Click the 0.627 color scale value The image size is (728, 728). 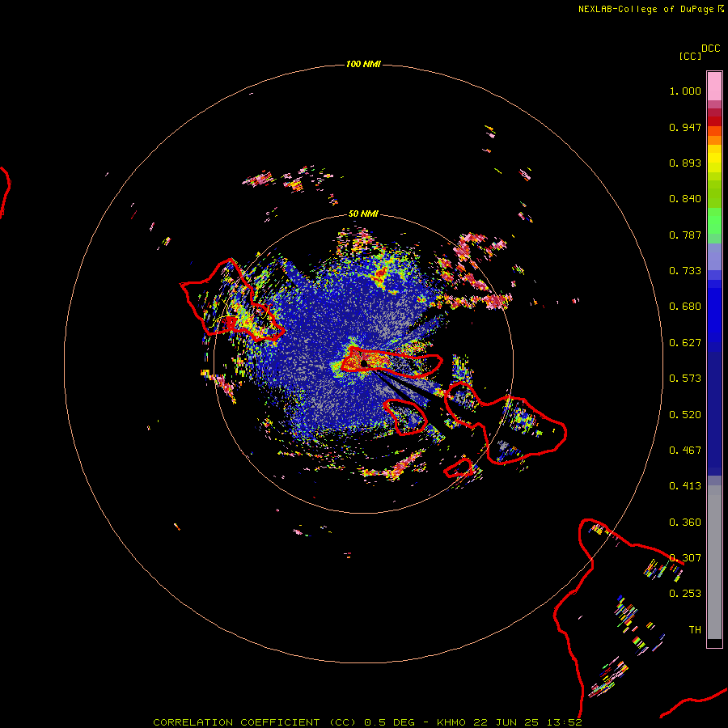point(685,343)
